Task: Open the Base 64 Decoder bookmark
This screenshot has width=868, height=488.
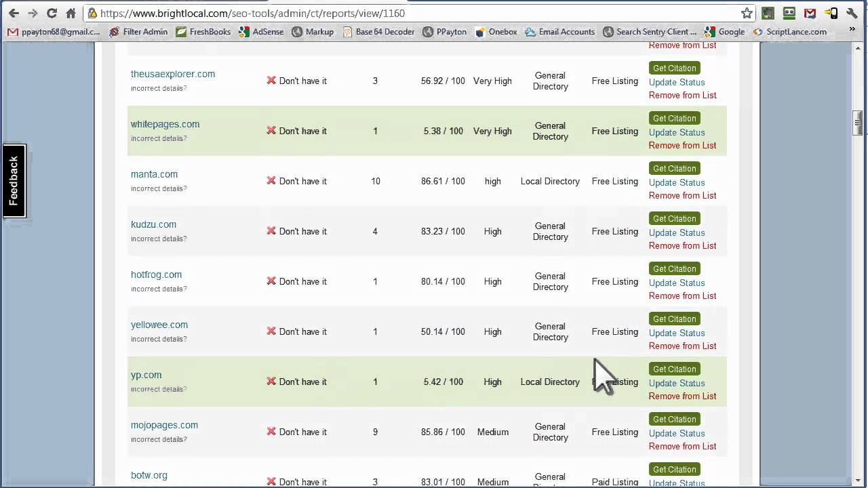Action: click(x=378, y=32)
